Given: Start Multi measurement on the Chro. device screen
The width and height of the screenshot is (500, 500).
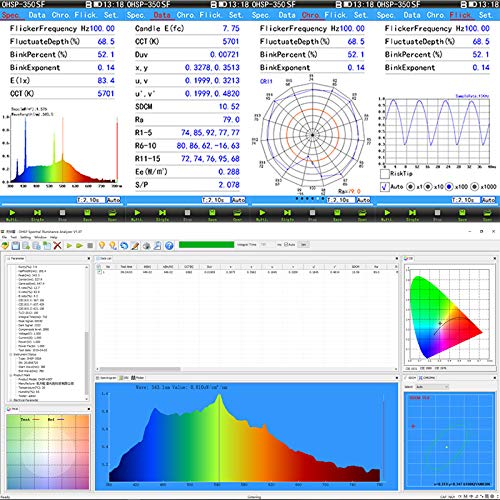Looking at the screenshot, I should [262, 215].
